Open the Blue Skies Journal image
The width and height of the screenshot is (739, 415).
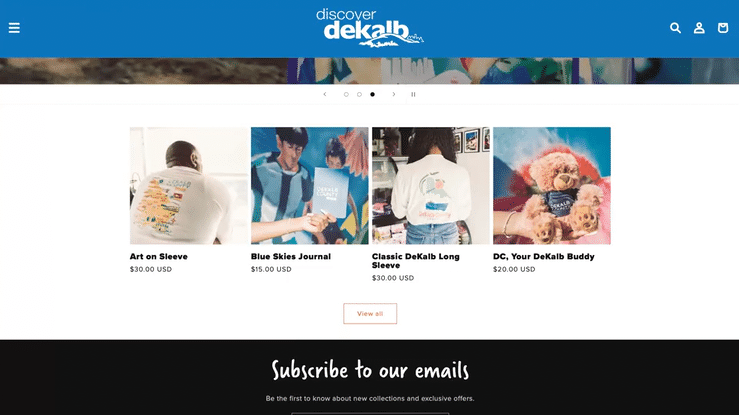pos(310,186)
